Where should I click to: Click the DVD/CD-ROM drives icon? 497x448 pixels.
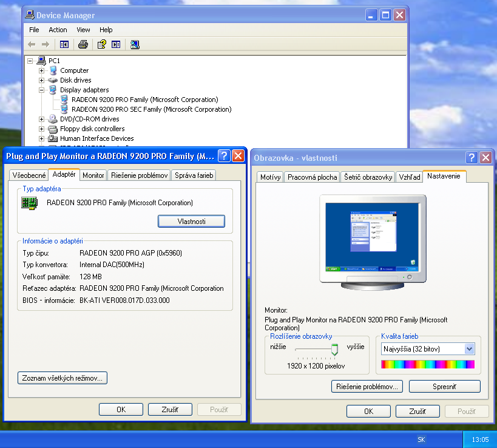(53, 119)
